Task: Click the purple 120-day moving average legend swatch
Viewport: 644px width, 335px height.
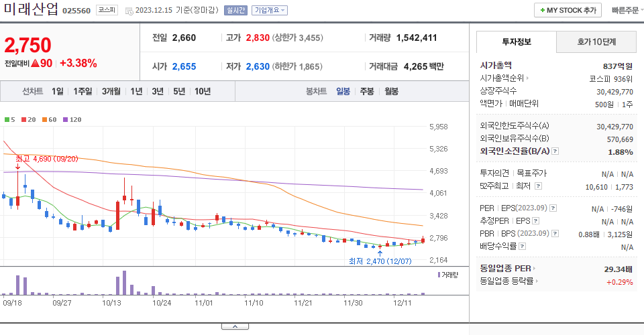Action: [x=65, y=120]
